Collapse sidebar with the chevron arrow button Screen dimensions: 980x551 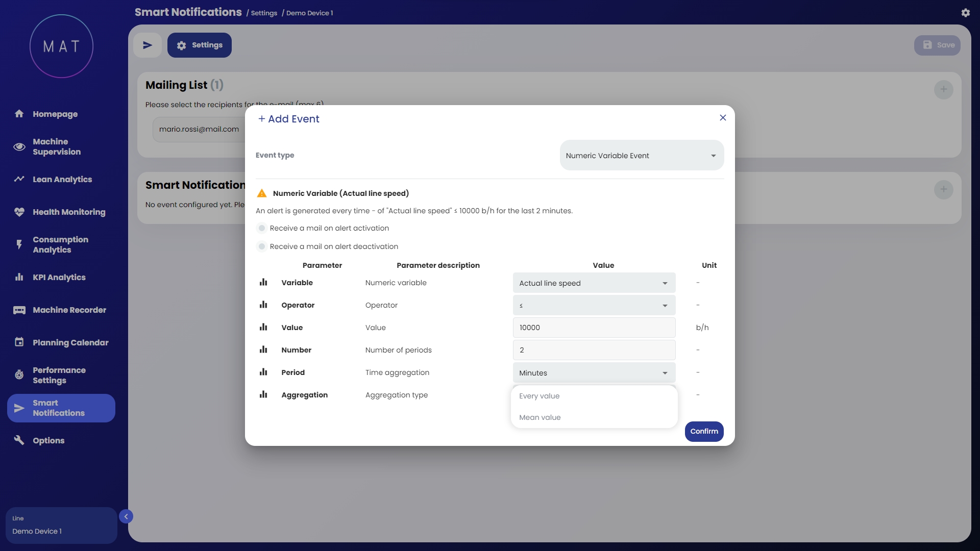(x=126, y=516)
